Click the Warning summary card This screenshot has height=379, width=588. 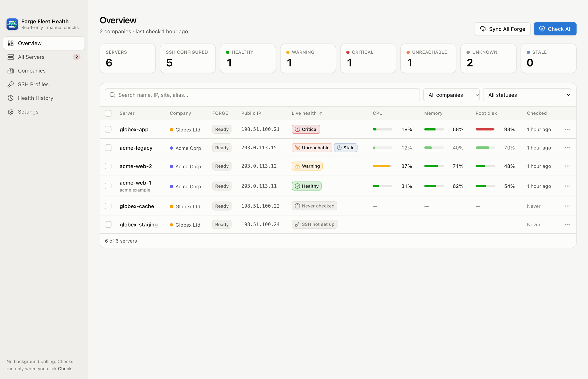308,59
